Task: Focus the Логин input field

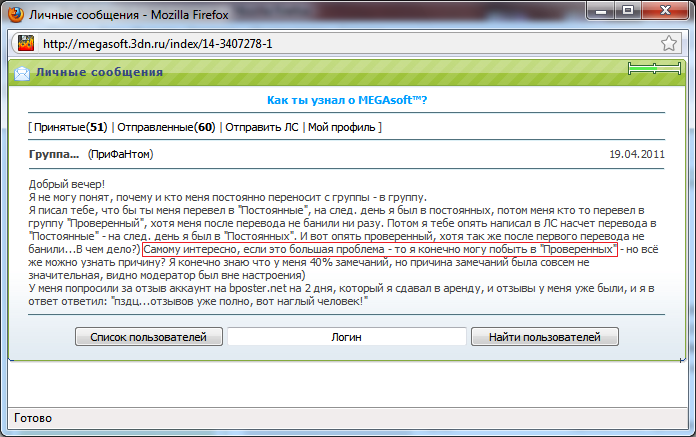Action: point(347,337)
